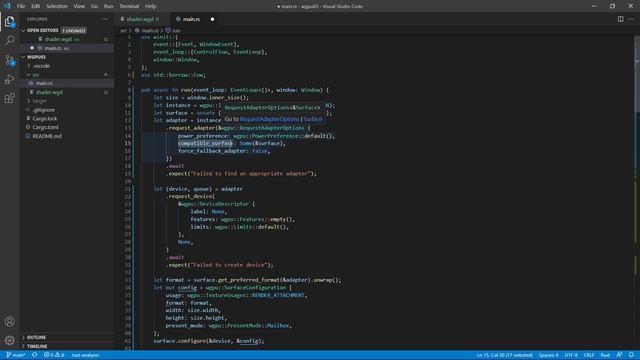Open the Run menu
640x360 pixels.
(108, 6)
